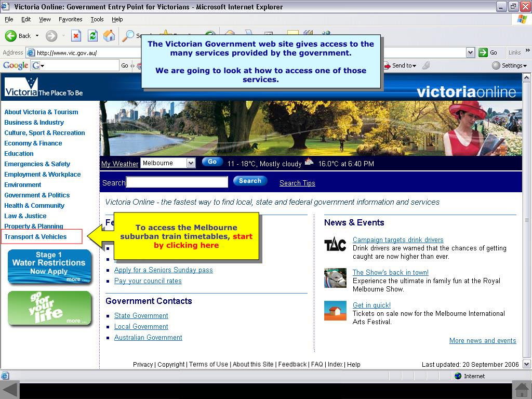Open the File menu
The image size is (532, 399).
(9, 19)
